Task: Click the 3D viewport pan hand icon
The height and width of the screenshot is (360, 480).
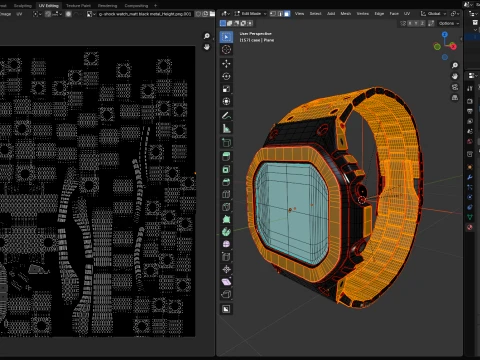Action: (x=455, y=76)
